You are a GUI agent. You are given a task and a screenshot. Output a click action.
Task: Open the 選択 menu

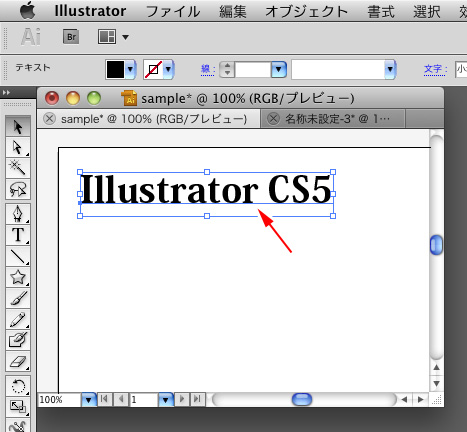coord(427,12)
